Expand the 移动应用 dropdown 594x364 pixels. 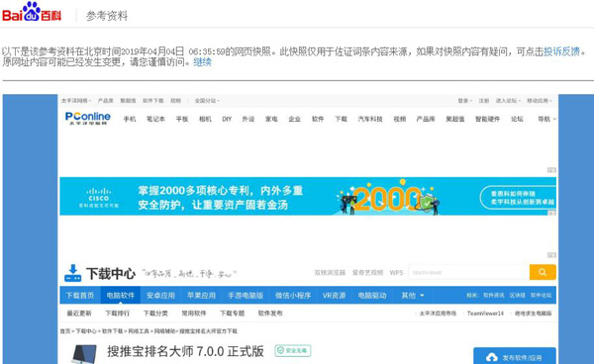(540, 101)
